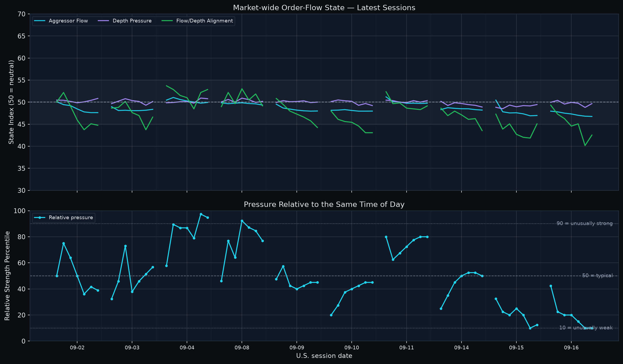
Task: Click the State Index y-axis label
Action: coord(11,102)
